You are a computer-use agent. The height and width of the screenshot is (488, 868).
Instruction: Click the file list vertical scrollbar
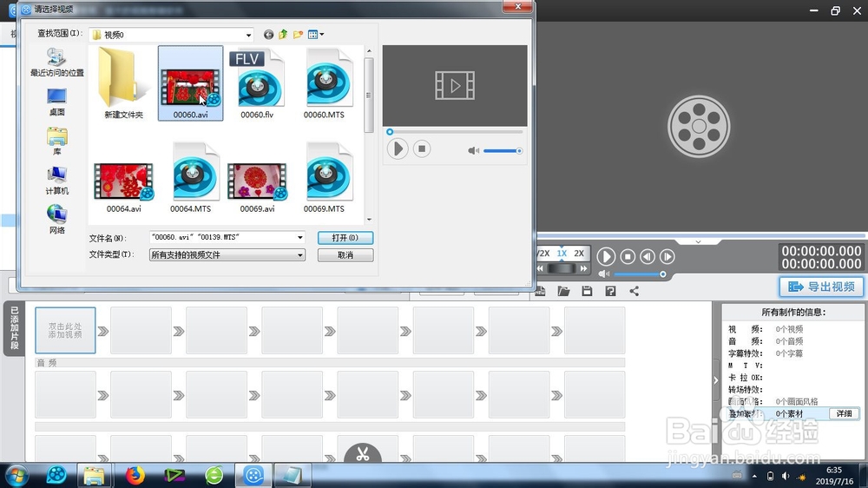[369, 96]
